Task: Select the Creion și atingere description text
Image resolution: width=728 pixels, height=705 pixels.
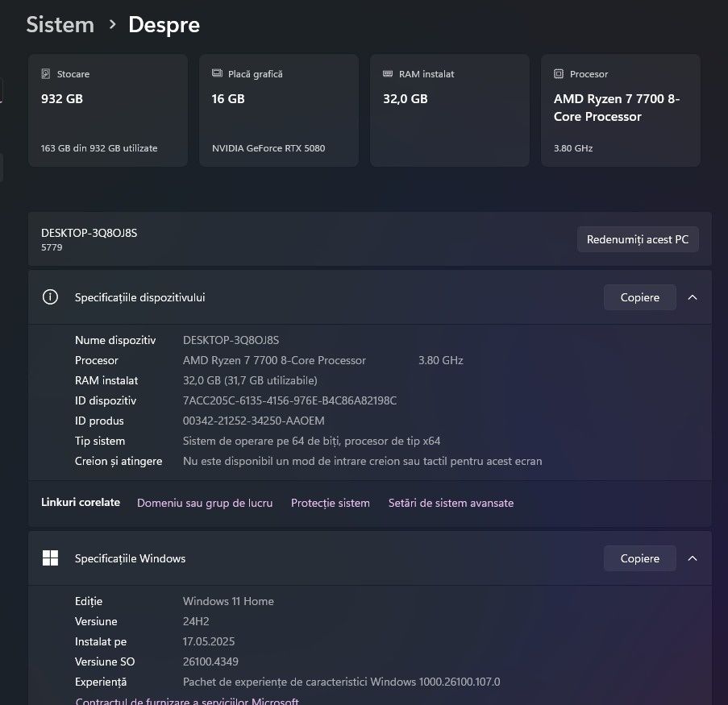Action: [x=363, y=462]
